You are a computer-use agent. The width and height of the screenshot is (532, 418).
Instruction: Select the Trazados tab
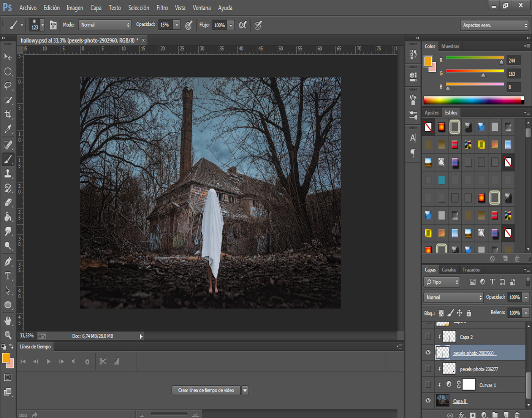[x=471, y=270]
